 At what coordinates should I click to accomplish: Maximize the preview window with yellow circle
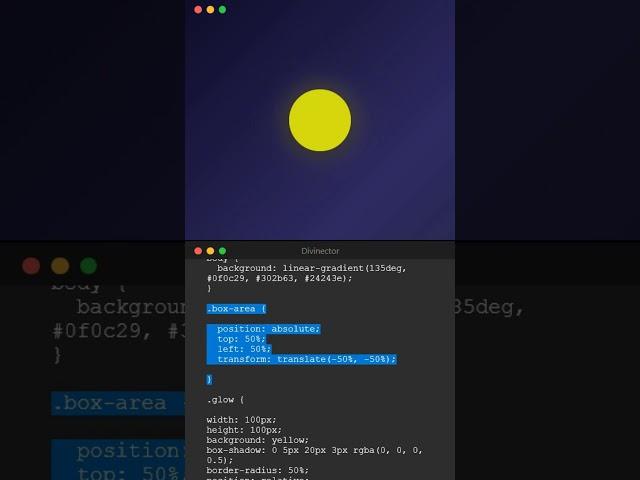click(x=222, y=9)
